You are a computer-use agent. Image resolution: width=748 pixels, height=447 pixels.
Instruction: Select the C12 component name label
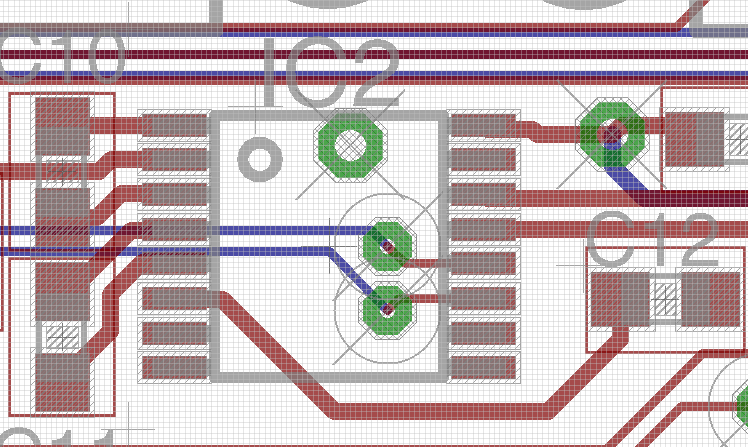point(652,239)
